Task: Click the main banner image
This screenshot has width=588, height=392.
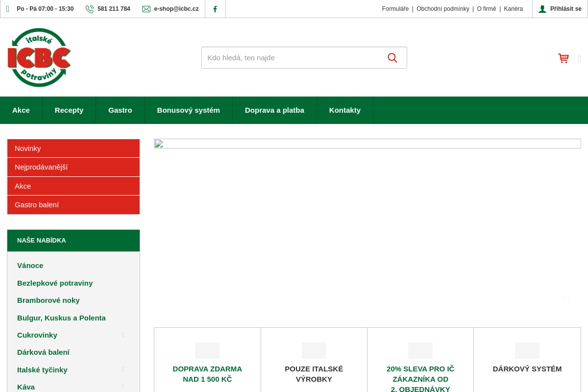Action: (x=367, y=225)
